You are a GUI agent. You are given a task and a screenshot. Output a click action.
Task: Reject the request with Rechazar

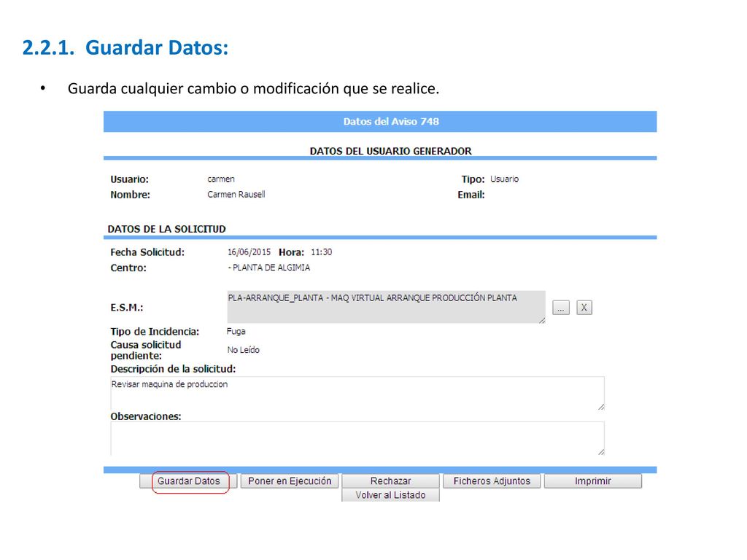pyautogui.click(x=391, y=481)
